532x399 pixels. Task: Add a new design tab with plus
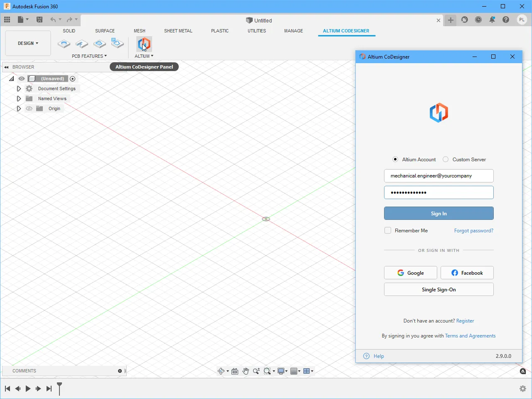(x=451, y=20)
